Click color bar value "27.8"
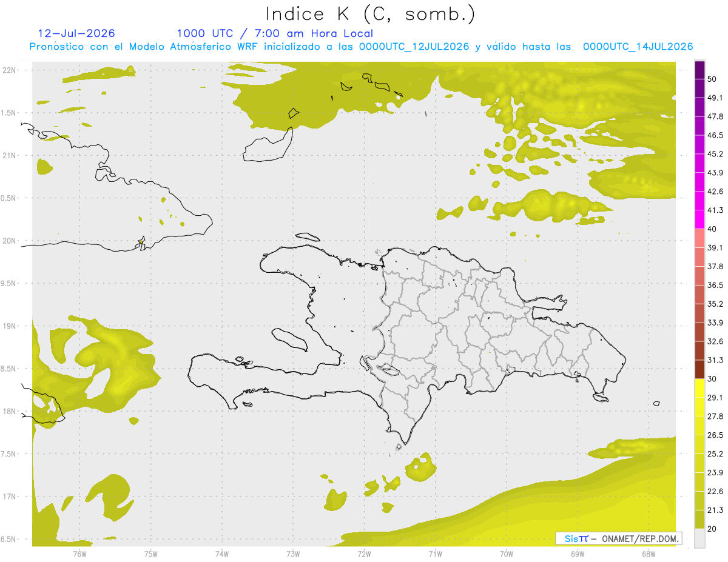Viewport: 728px width, 562px height. coord(715,416)
